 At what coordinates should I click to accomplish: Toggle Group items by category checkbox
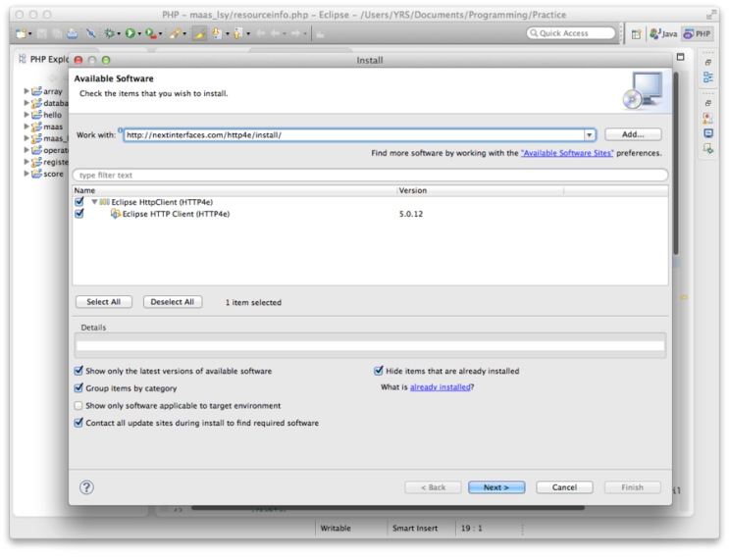click(x=78, y=388)
